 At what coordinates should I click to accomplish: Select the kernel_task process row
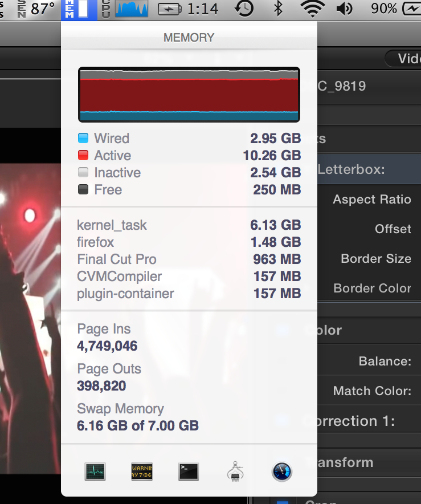coord(189,225)
